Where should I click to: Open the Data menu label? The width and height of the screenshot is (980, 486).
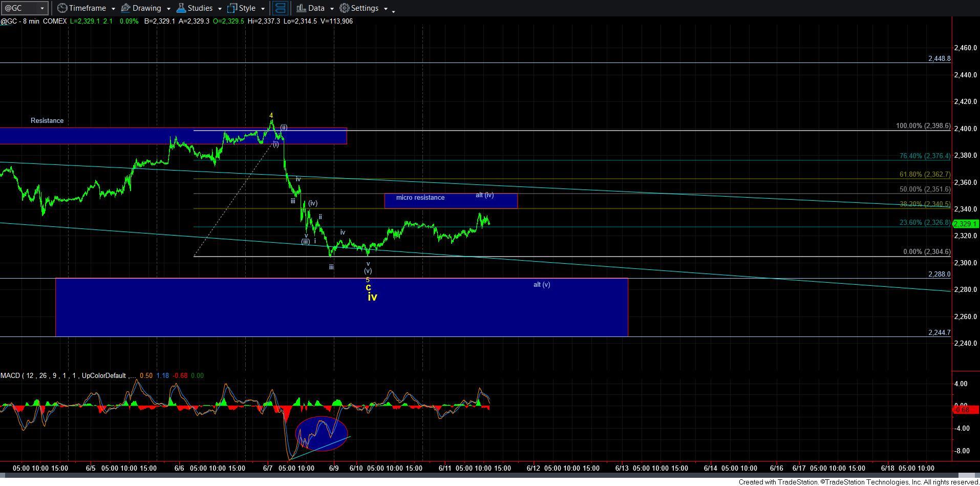coord(316,8)
